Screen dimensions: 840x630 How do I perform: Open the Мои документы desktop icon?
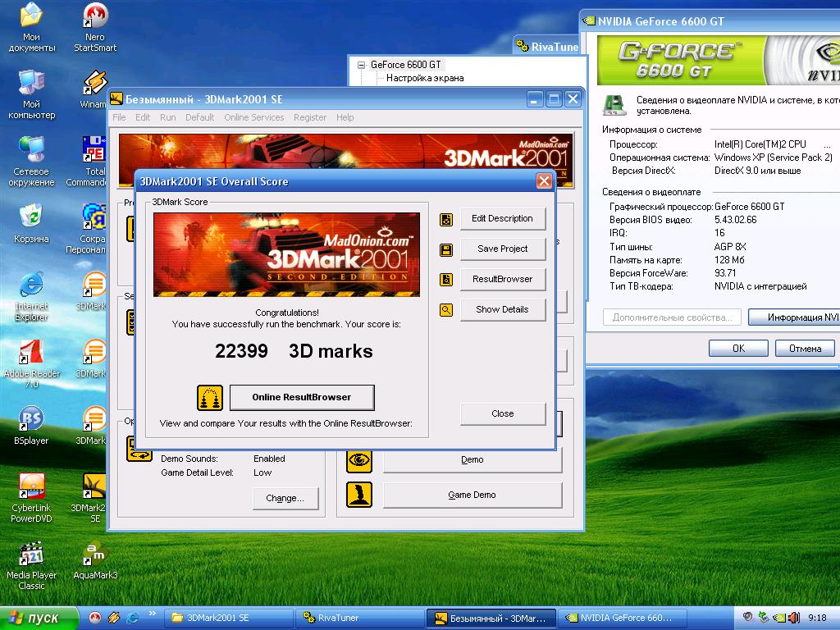point(32,27)
